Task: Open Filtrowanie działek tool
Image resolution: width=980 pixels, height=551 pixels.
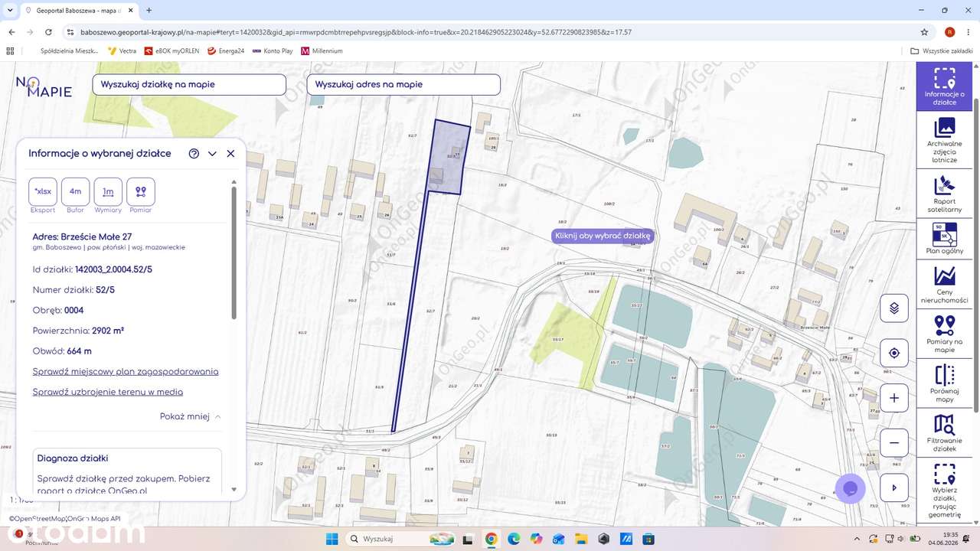Action: (944, 433)
